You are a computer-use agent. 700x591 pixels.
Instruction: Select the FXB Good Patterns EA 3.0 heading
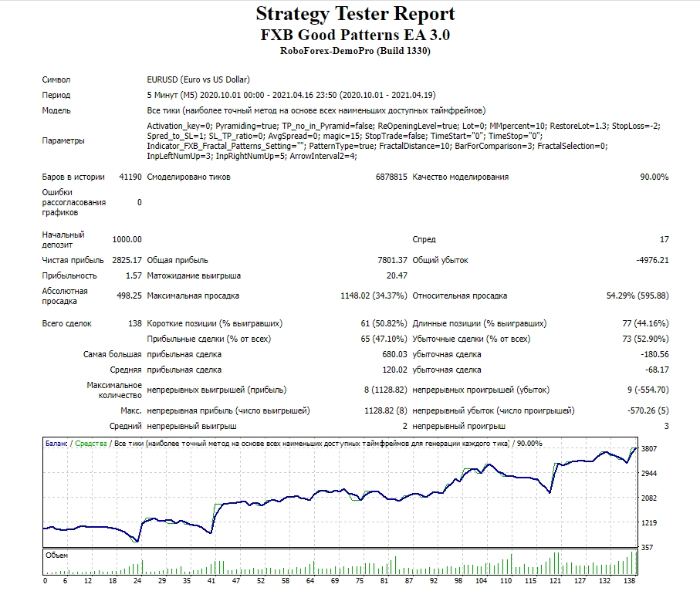coord(355,35)
